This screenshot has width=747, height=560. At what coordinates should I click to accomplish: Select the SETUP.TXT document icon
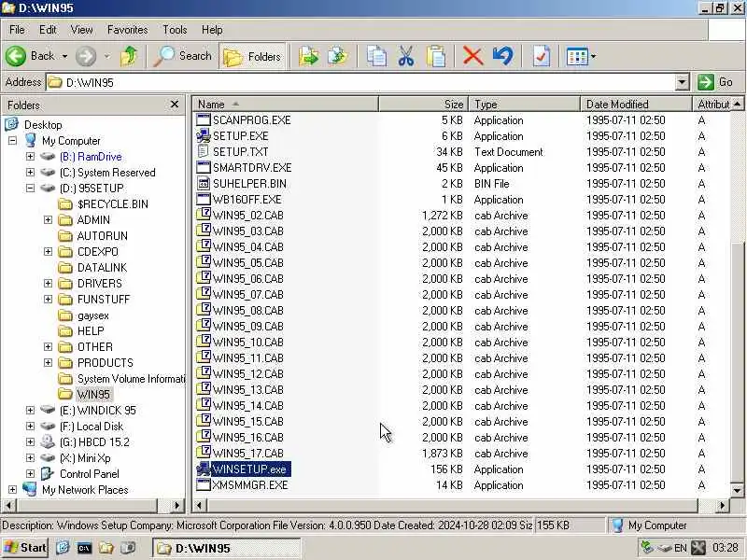[204, 151]
